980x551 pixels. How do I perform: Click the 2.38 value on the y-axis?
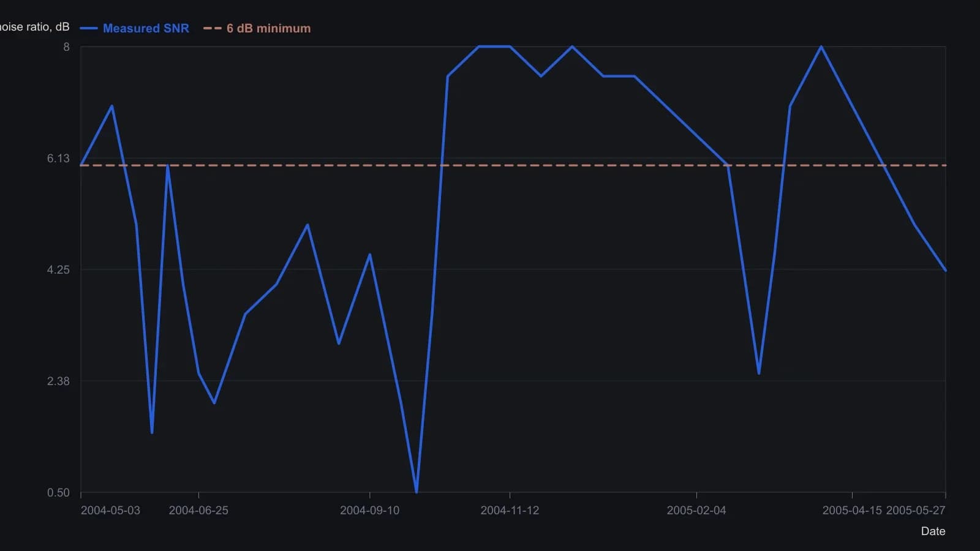coord(58,381)
